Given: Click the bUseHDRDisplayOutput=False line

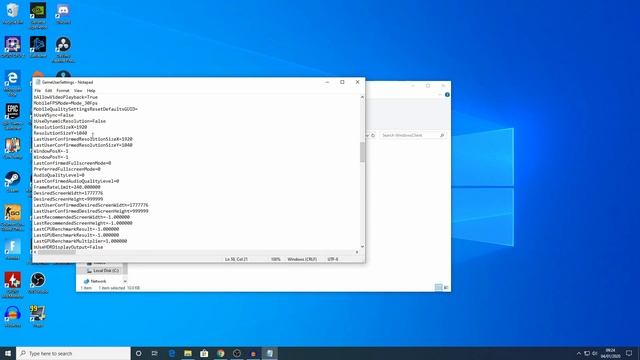Looking at the screenshot, I should tap(68, 247).
